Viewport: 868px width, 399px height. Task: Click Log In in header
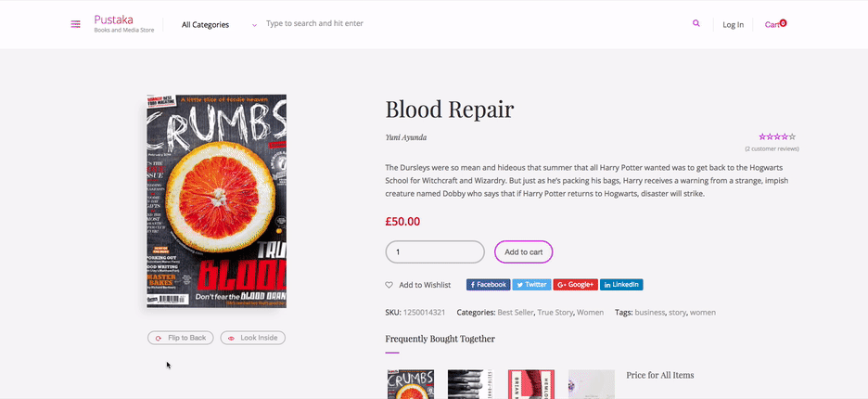(x=733, y=24)
